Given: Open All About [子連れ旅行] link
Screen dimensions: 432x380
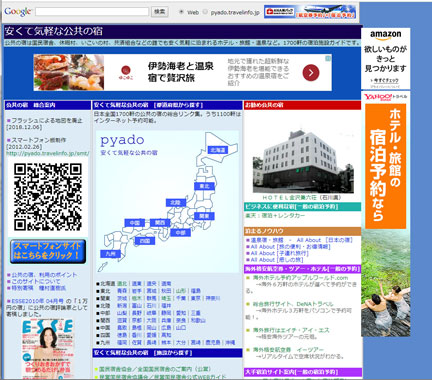Looking at the screenshot, I should click(x=279, y=253).
